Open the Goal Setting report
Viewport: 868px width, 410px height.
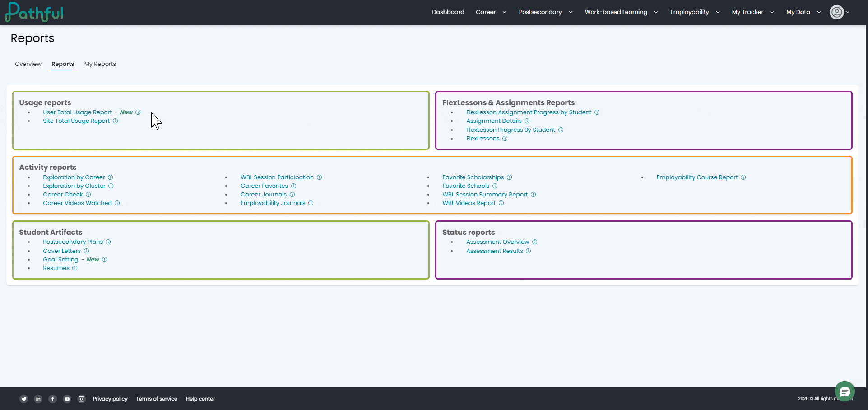[60, 260]
